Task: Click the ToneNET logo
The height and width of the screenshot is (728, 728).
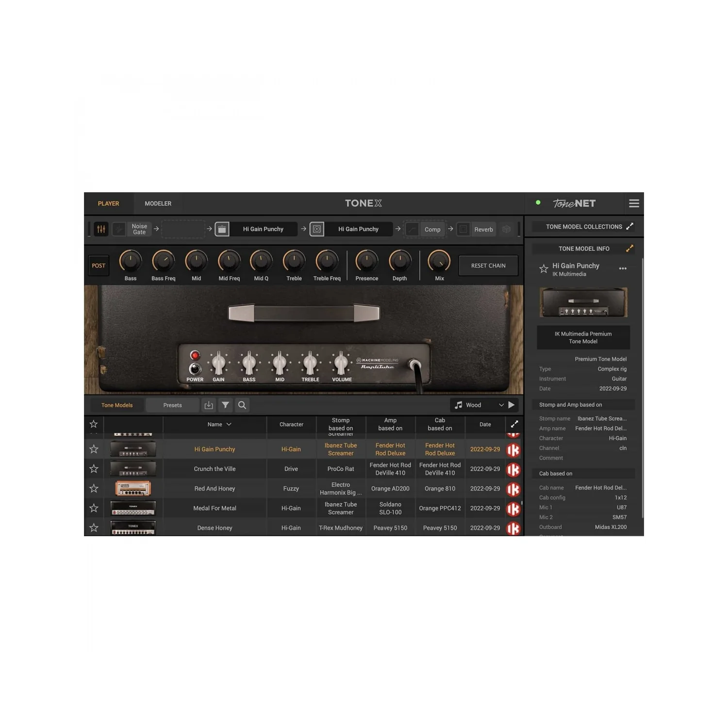Action: click(574, 203)
